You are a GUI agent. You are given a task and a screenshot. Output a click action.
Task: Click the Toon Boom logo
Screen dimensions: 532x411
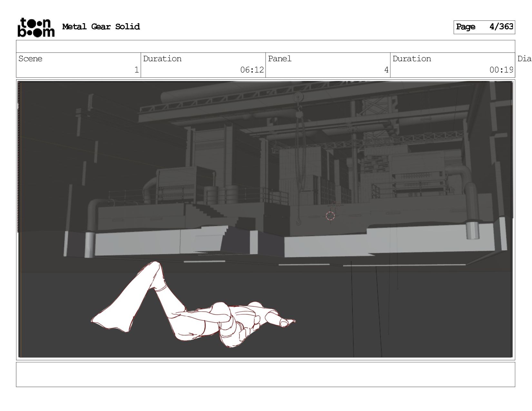point(36,27)
